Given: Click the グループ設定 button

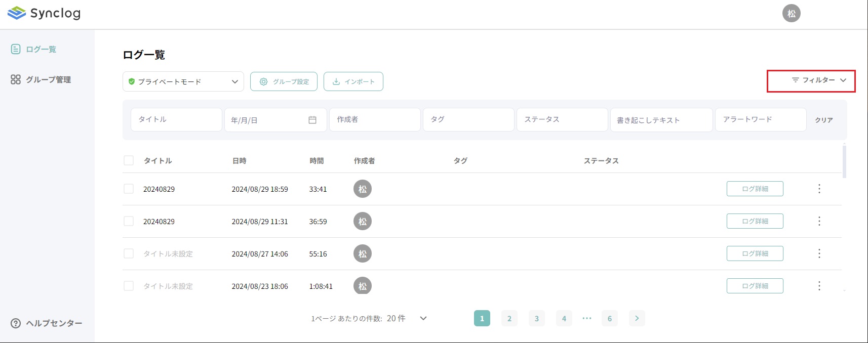Looking at the screenshot, I should pos(284,81).
